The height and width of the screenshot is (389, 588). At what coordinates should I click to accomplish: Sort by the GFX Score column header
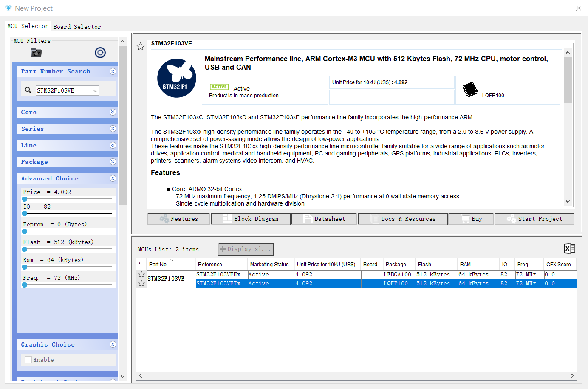[560, 264]
